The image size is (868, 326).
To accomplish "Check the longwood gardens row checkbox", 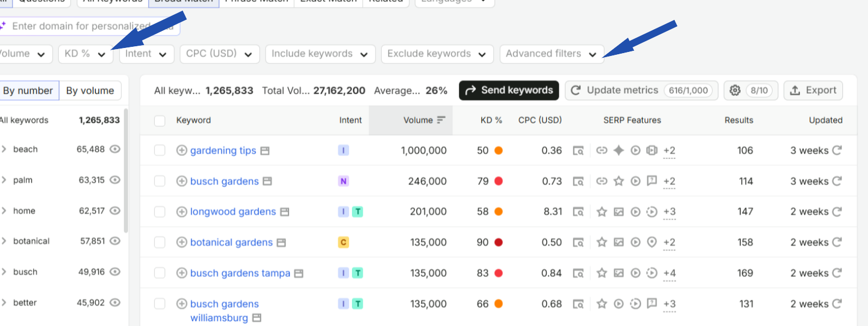I will coord(159,212).
